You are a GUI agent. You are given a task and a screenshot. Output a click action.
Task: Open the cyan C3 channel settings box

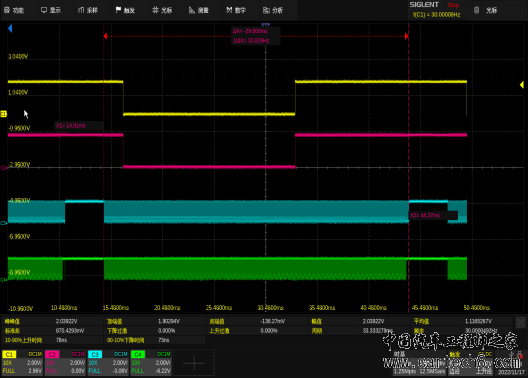point(108,363)
